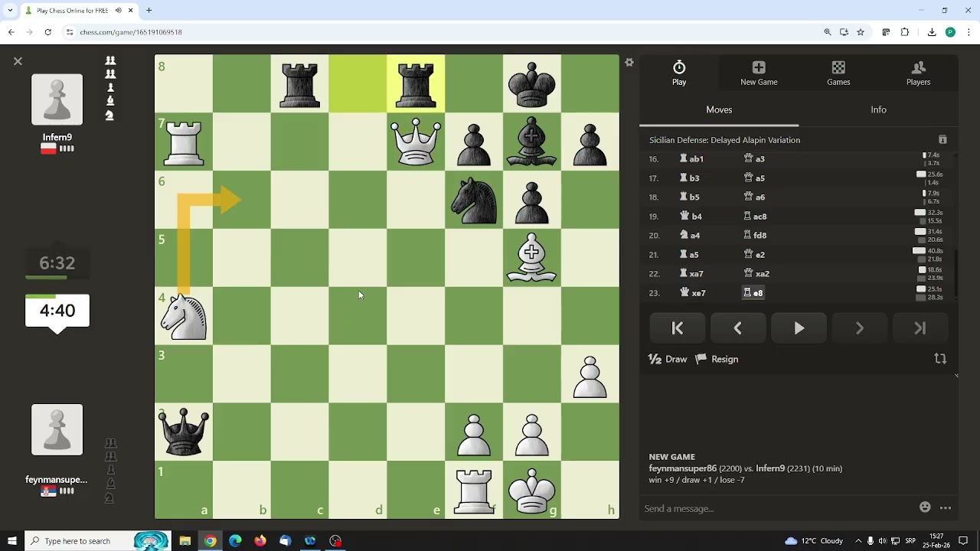
Task: Select move 23 black Re8
Action: point(753,293)
